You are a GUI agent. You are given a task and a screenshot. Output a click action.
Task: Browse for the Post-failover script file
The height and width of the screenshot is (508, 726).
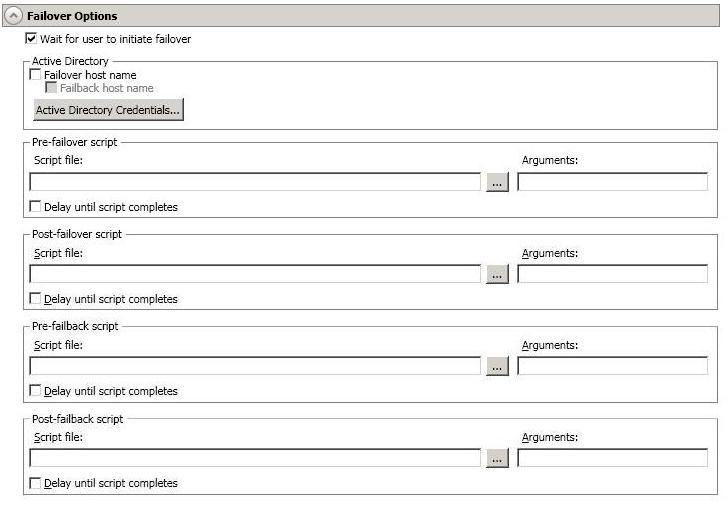tap(498, 275)
